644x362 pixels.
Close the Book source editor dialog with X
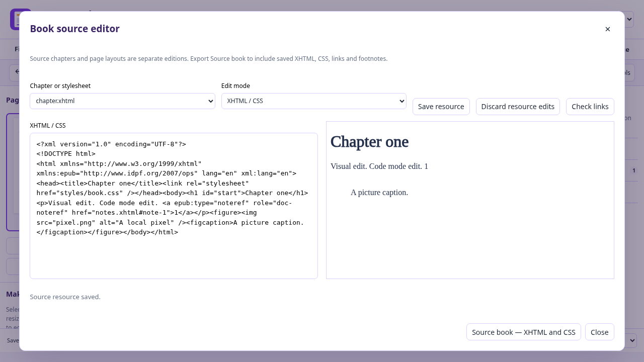point(608,29)
